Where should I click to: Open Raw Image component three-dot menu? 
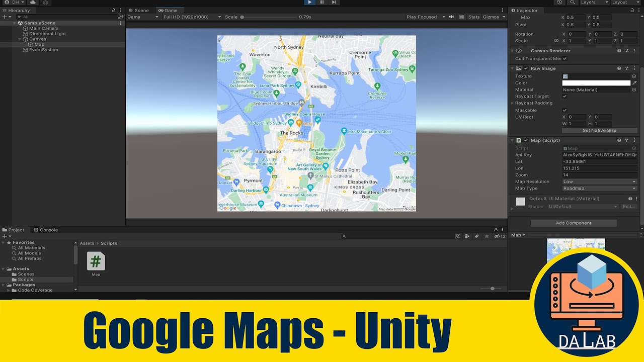(x=634, y=68)
